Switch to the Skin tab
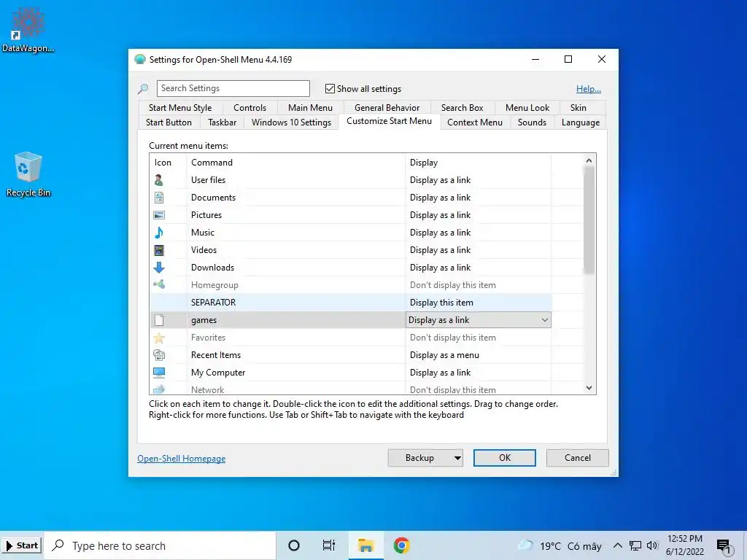This screenshot has height=560, width=747. tap(578, 108)
